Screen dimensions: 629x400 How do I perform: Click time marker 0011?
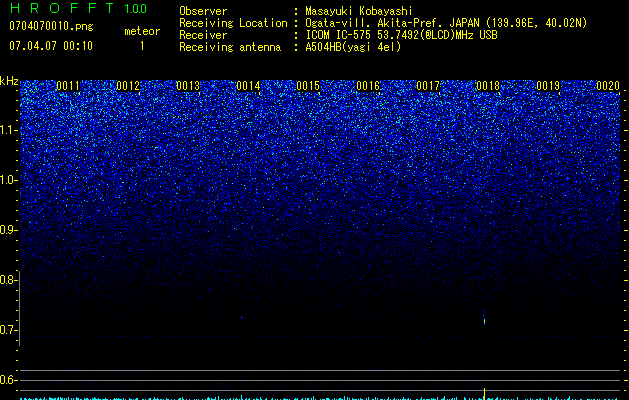pos(68,86)
